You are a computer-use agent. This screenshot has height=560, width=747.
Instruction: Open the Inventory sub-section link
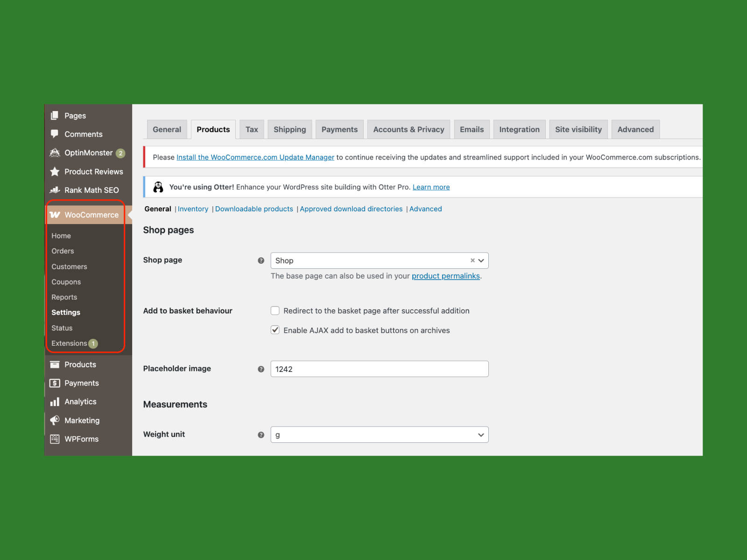pyautogui.click(x=193, y=209)
